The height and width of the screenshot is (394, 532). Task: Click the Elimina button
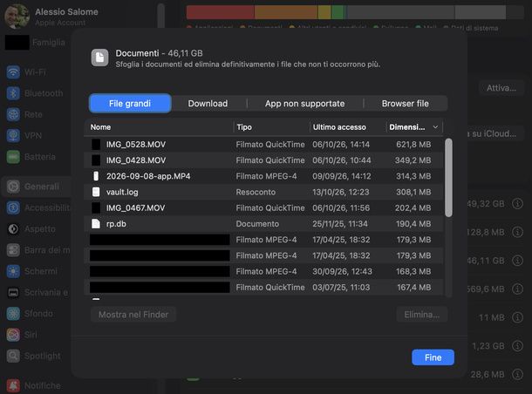coord(422,315)
